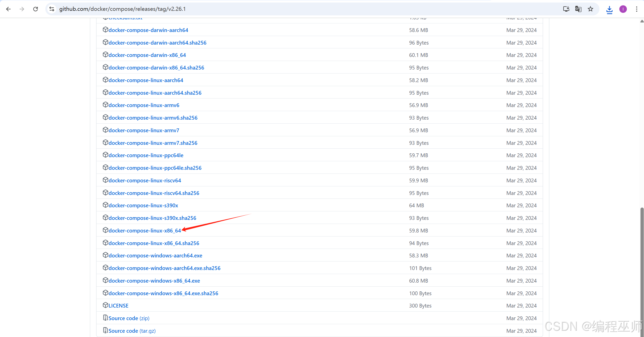Open docker-compose-linux-armv6.sha256

pyautogui.click(x=153, y=118)
